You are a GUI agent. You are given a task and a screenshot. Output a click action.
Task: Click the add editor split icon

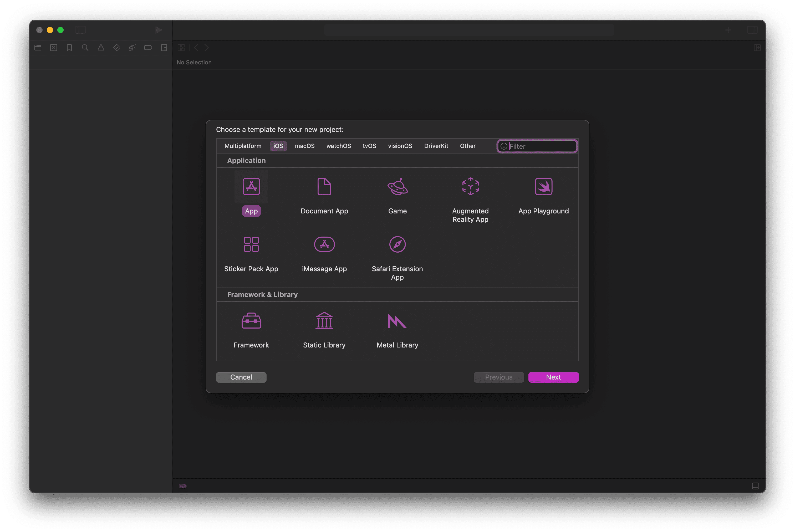(x=757, y=48)
